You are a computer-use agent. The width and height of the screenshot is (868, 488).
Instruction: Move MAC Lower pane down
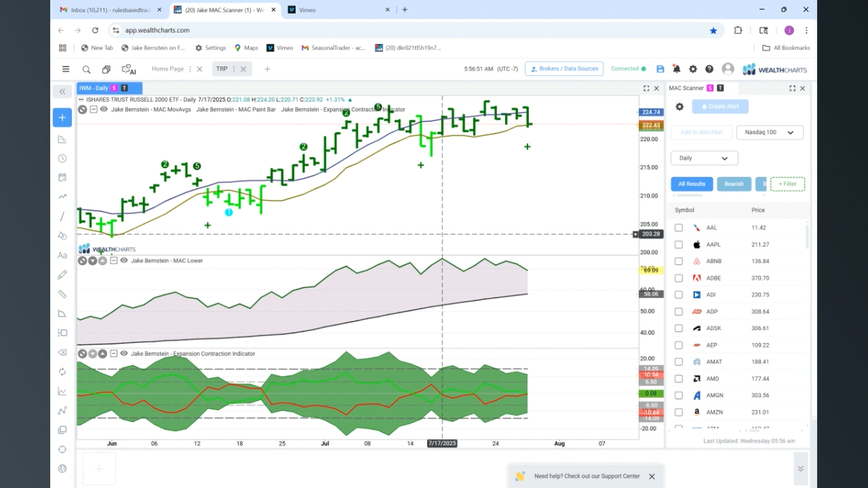click(93, 261)
